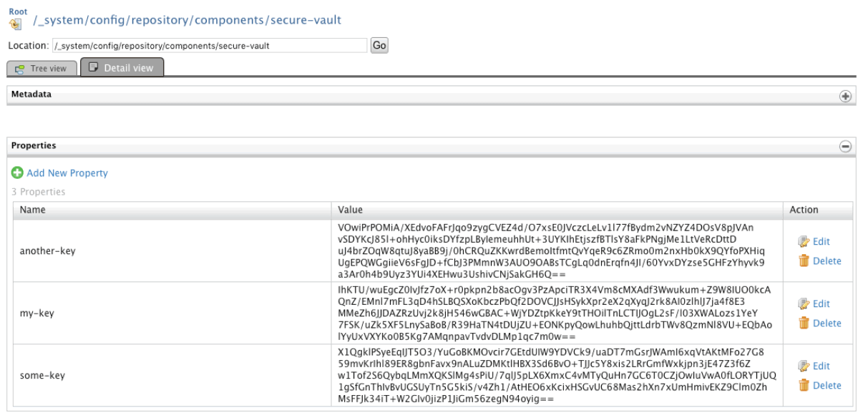Click the green Add New Property icon

(17, 173)
